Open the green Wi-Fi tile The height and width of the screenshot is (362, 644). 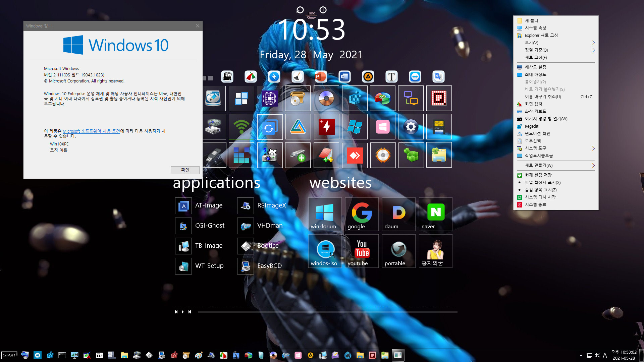coord(241,127)
